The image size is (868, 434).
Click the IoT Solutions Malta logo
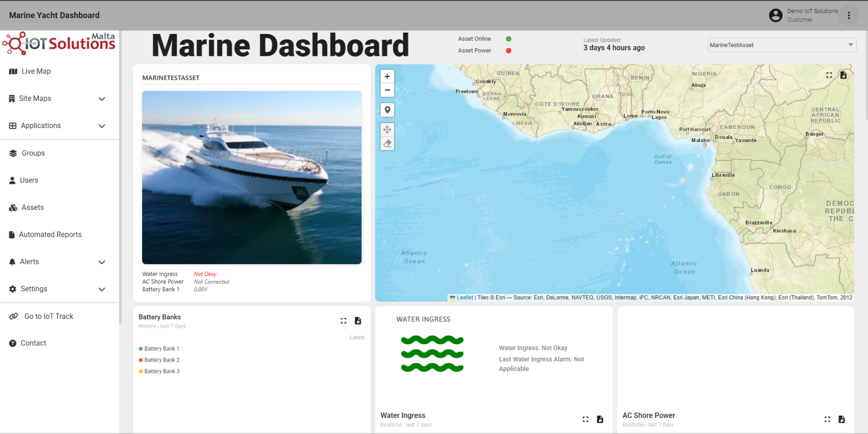pyautogui.click(x=59, y=43)
